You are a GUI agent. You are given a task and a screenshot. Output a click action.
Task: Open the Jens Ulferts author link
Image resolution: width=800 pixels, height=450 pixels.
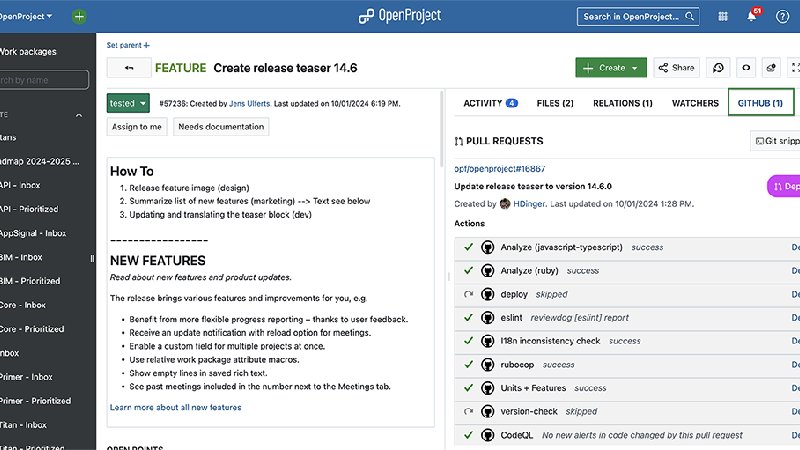coord(249,104)
